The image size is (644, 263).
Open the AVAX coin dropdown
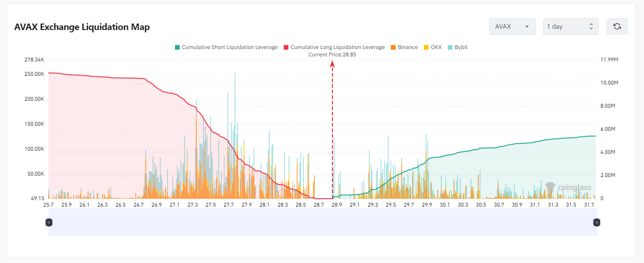coord(512,26)
